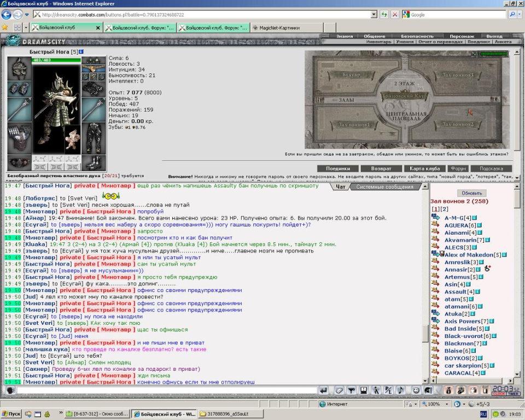Open Инвентарь in the top submenu

tap(378, 42)
